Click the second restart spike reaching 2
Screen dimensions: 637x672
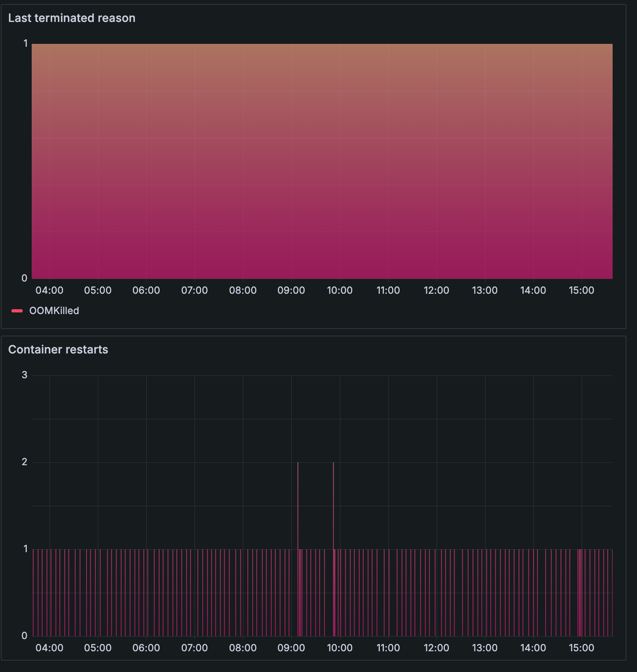[334, 508]
